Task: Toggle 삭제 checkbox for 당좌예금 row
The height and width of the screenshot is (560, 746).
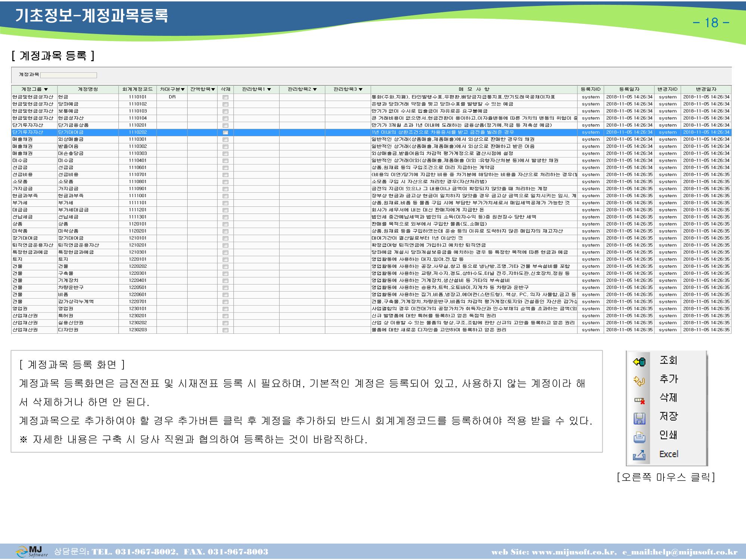Action: 225,104
